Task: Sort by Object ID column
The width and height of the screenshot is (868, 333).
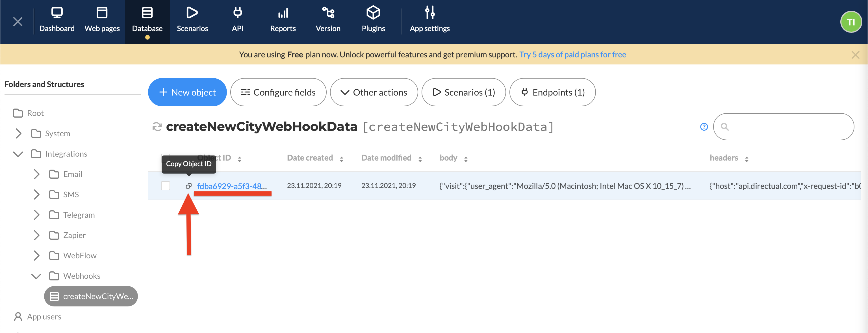Action: click(239, 159)
